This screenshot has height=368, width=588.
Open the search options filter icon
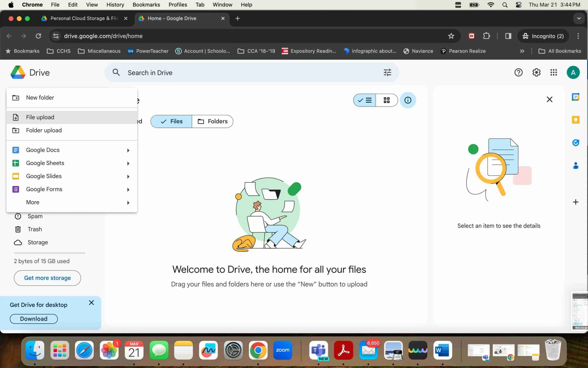tap(387, 72)
